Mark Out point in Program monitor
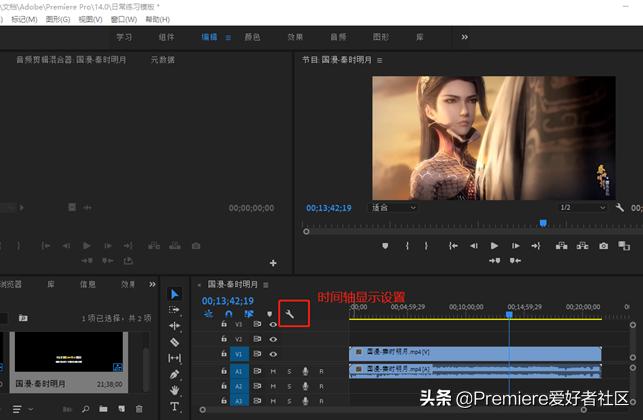The width and height of the screenshot is (643, 420). click(426, 246)
